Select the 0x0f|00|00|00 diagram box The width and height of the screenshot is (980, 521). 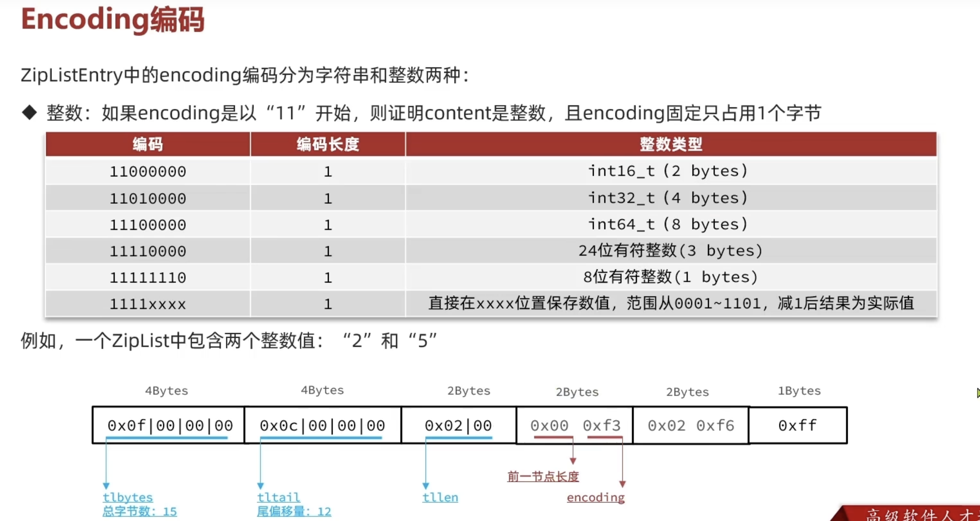coord(169,425)
